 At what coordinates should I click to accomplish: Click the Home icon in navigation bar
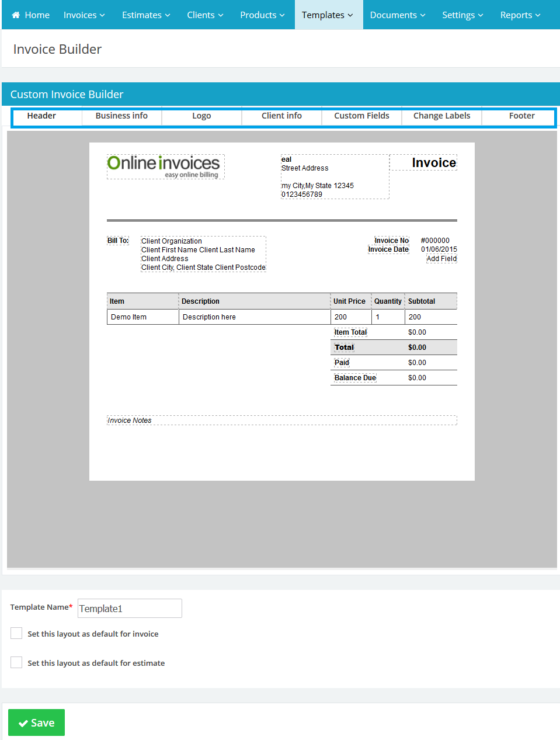click(16, 15)
